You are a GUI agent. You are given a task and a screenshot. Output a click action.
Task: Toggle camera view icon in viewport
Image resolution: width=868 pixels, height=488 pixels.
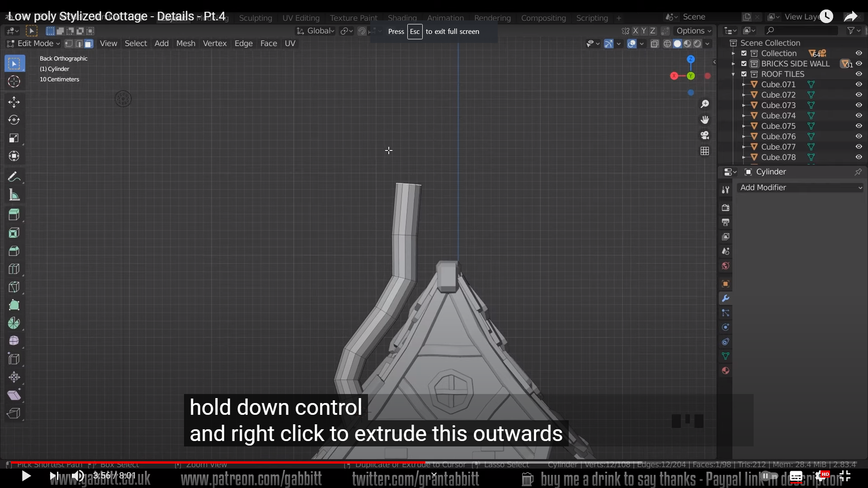point(705,135)
